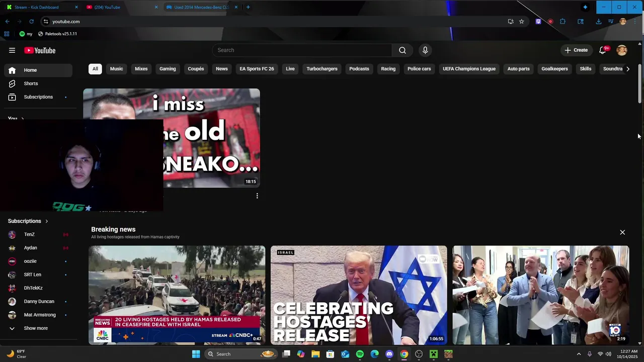The height and width of the screenshot is (362, 644).
Task: Open Shorts from the sidebar
Action: tap(38, 83)
